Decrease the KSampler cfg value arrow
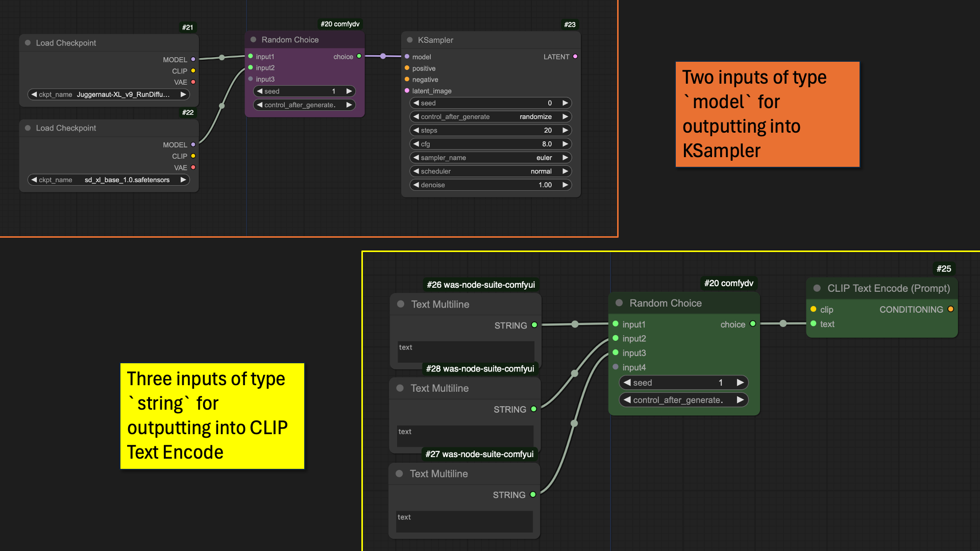 pos(416,144)
